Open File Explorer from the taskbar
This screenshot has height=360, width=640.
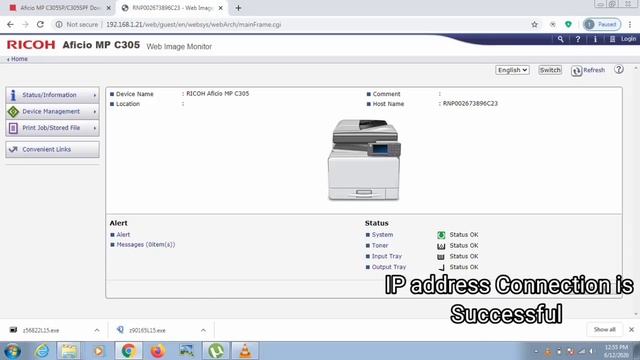(69, 351)
